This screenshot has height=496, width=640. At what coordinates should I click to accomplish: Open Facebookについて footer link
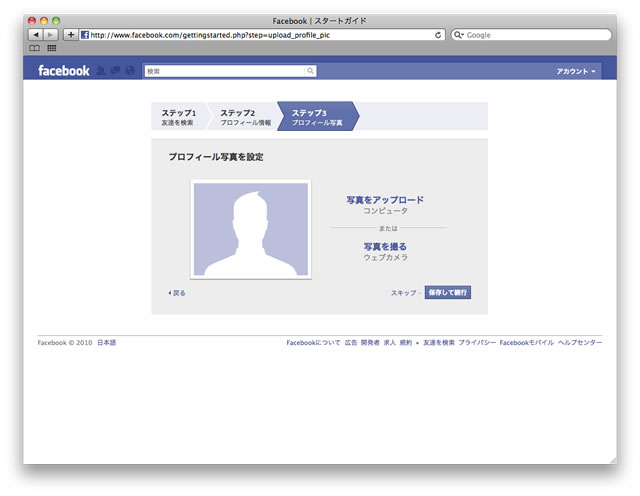pos(313,343)
